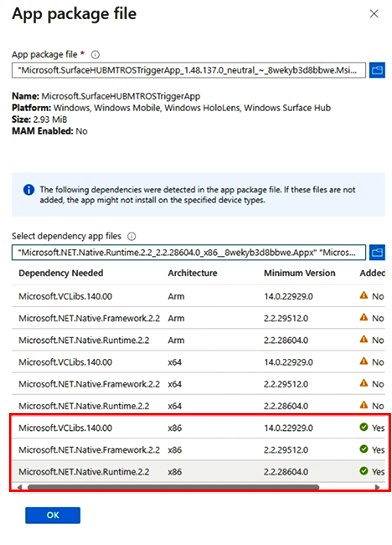The width and height of the screenshot is (392, 545).
Task: Click the Arm architecture cell in the Framework.2.2 row
Action: 176,318
